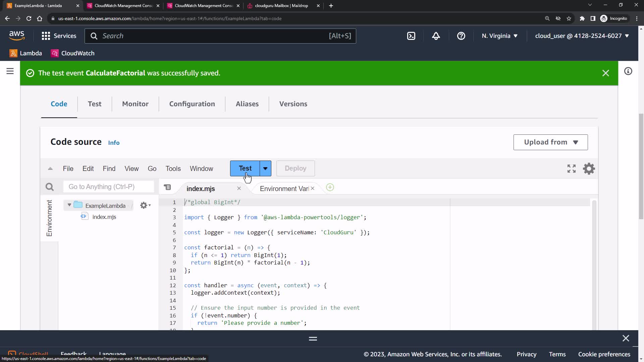Switch to the Configuration tab
Image resolution: width=644 pixels, height=362 pixels.
pyautogui.click(x=192, y=104)
